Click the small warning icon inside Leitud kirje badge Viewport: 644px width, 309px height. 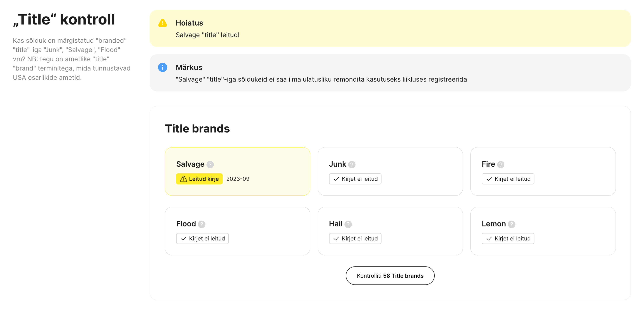coord(183,179)
